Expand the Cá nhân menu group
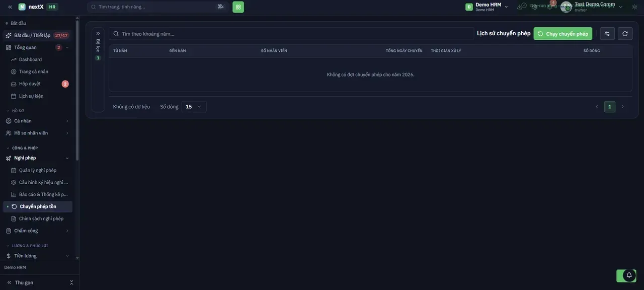The height and width of the screenshot is (290, 644). [38, 121]
